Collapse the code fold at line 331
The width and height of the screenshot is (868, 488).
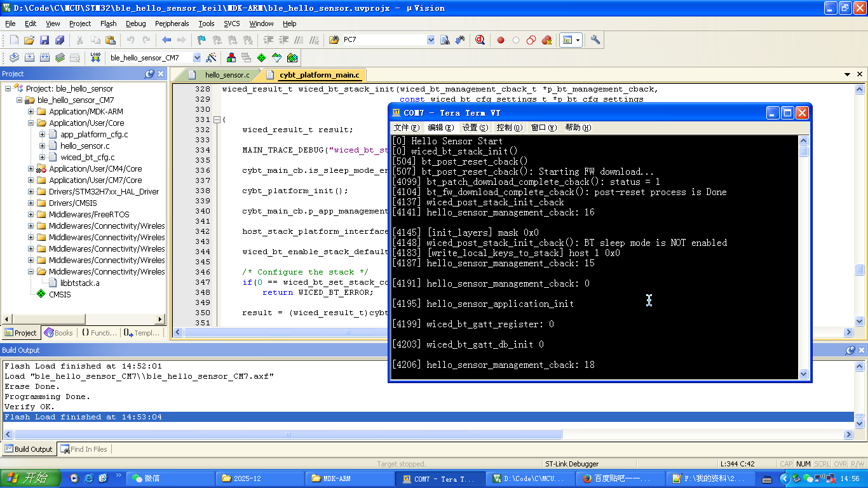[x=217, y=119]
